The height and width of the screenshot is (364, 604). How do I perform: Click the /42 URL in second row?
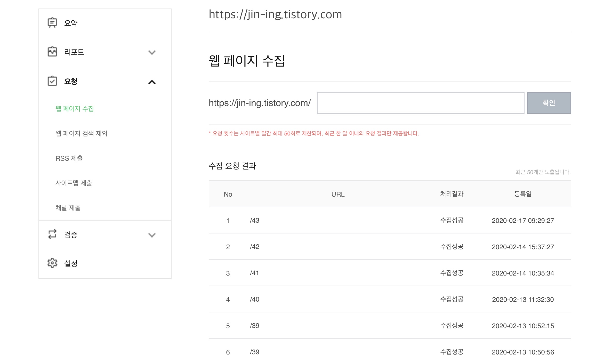click(254, 247)
